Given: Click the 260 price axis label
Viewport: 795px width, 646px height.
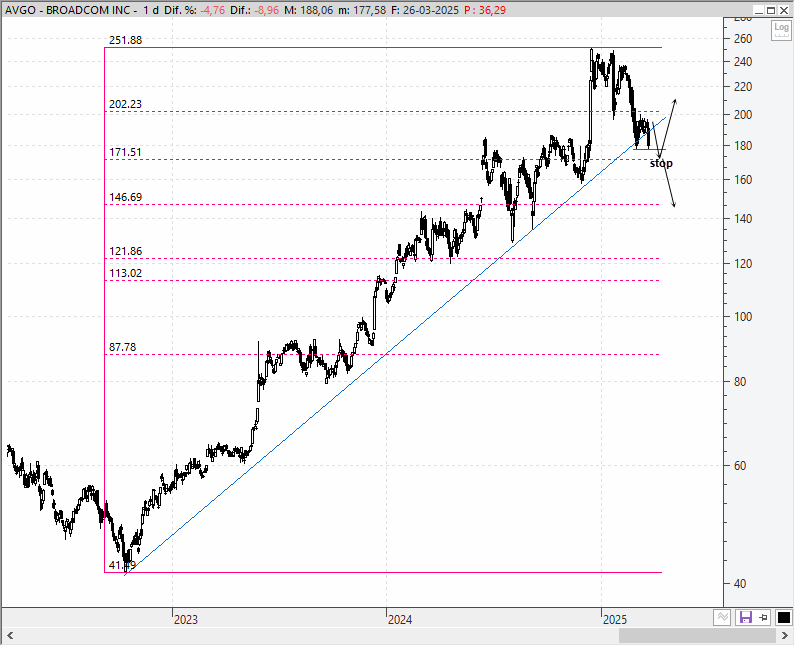Looking at the screenshot, I should coord(743,39).
